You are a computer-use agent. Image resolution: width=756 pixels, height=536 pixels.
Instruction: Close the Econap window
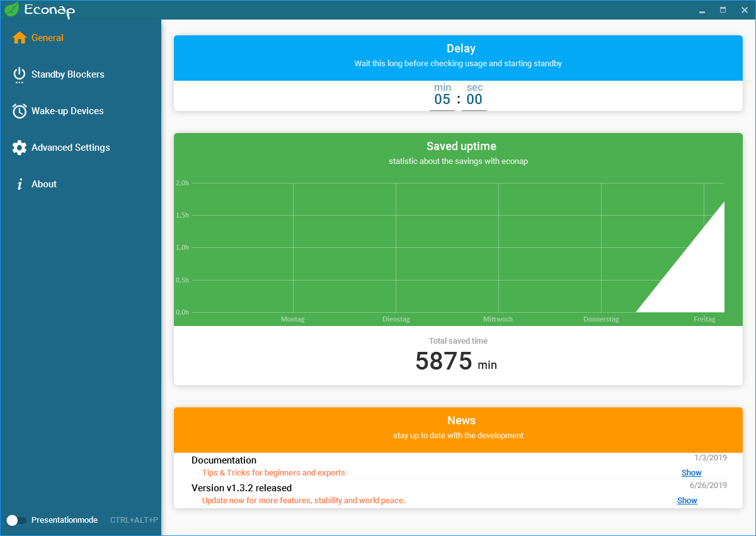coord(744,10)
